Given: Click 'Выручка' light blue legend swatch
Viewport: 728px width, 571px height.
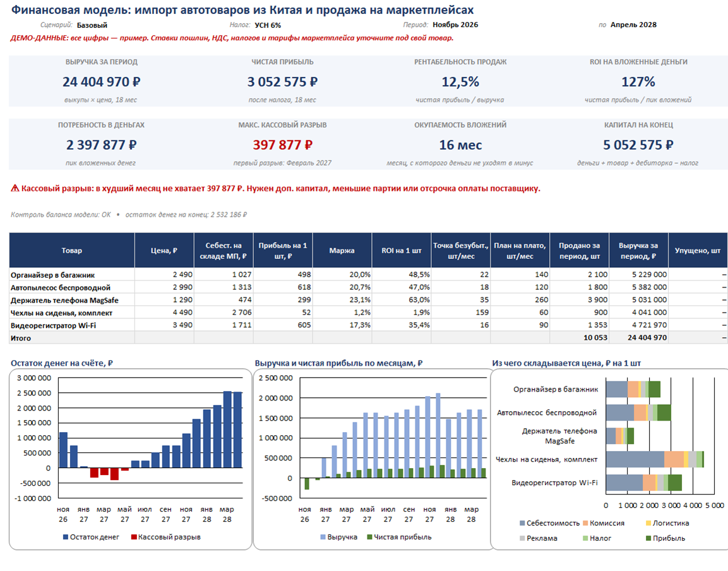Looking at the screenshot, I should tap(323, 537).
